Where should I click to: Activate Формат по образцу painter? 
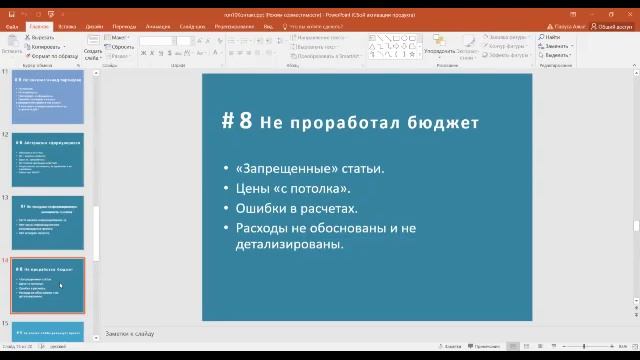52,56
